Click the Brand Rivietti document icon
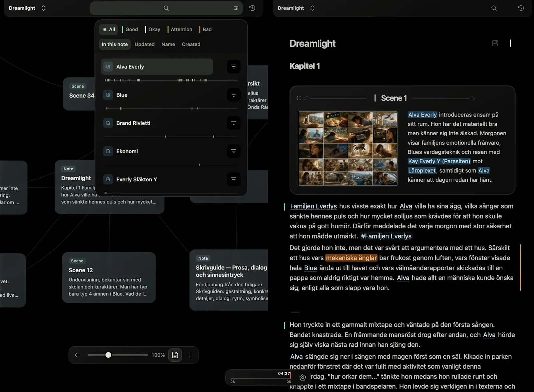The image size is (534, 392). 108,123
